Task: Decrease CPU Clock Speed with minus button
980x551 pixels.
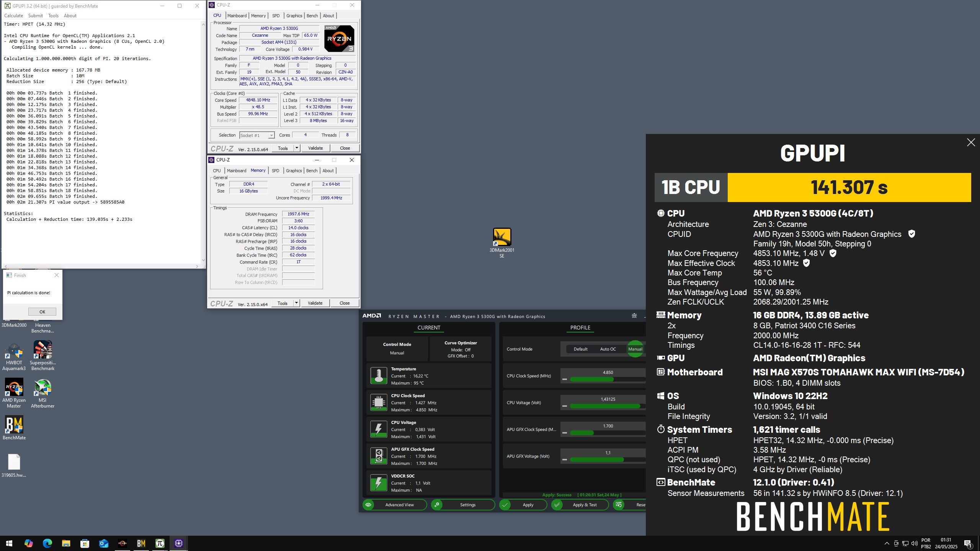Action: click(x=564, y=379)
